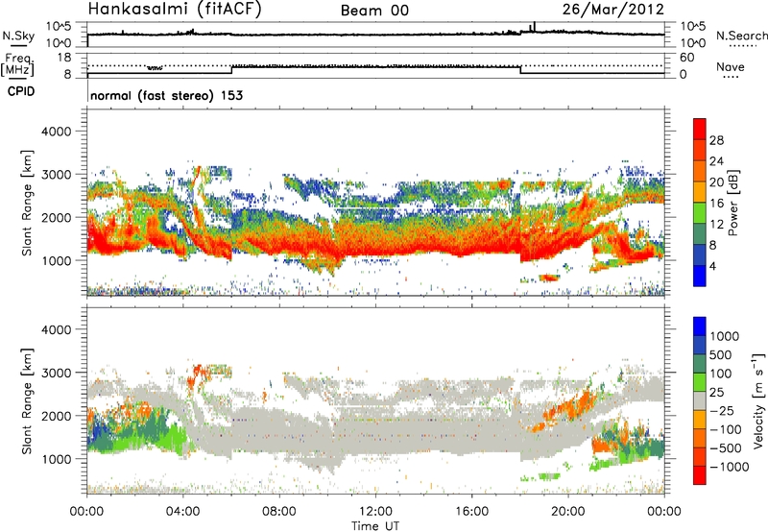Click the 08:00 time tick label
The image size is (768, 532).
pyautogui.click(x=279, y=512)
